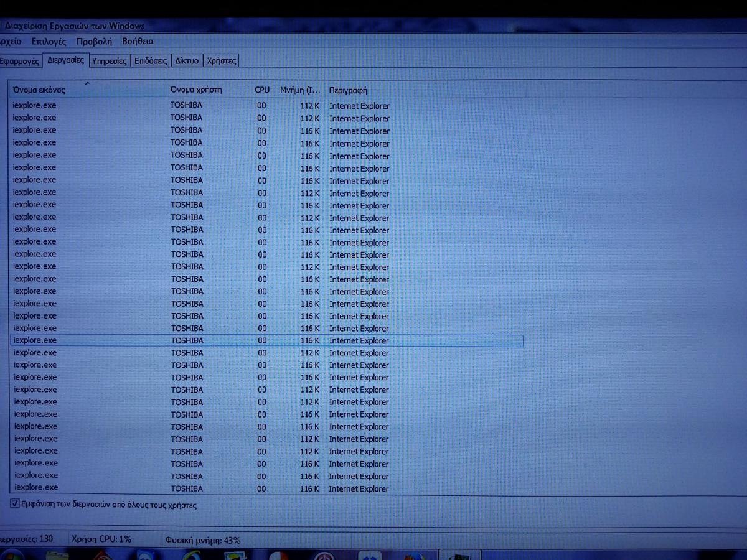The height and width of the screenshot is (560, 747).
Task: Toggle Εμφάνιση των διεργασιών από όλους τους χρήστες checkbox
Action: coord(15,504)
